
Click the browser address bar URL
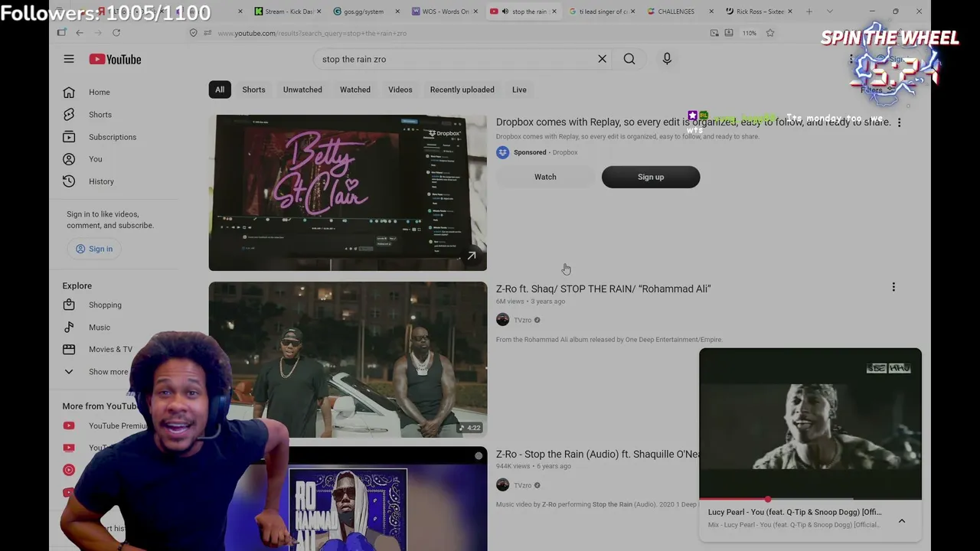[x=312, y=33]
